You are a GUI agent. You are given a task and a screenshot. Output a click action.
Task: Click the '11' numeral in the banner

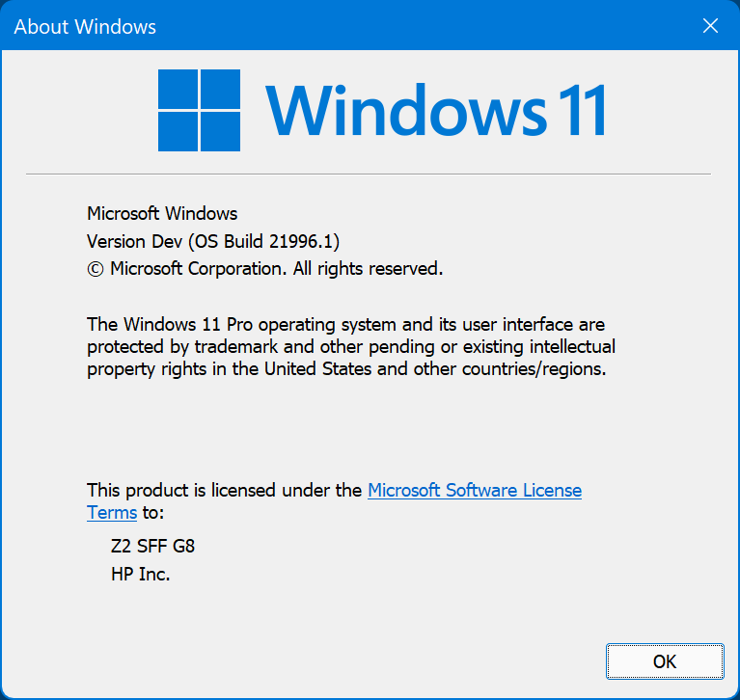pyautogui.click(x=582, y=110)
